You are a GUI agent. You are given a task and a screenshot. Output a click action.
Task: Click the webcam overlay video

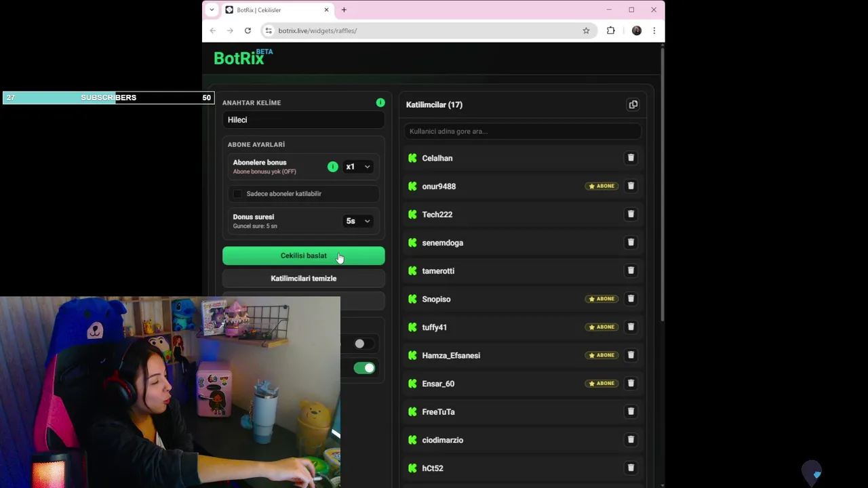point(170,392)
